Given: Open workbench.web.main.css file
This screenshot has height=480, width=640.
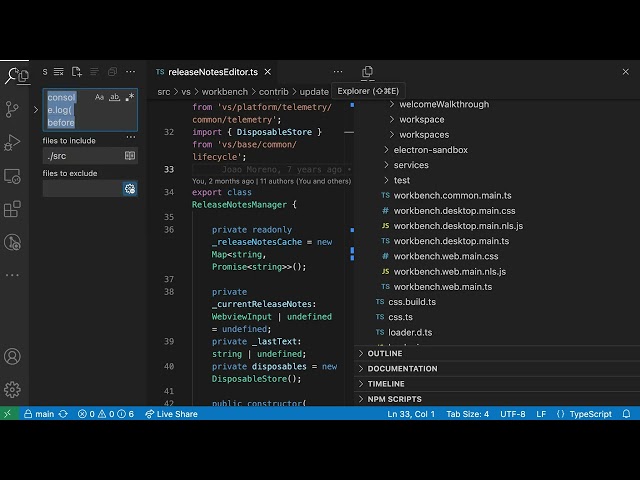Looking at the screenshot, I should 446,256.
